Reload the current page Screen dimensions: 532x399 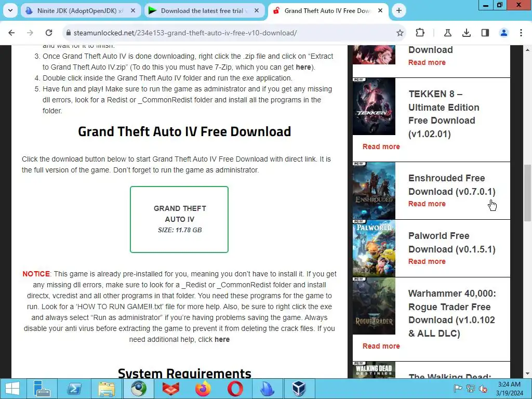49,33
